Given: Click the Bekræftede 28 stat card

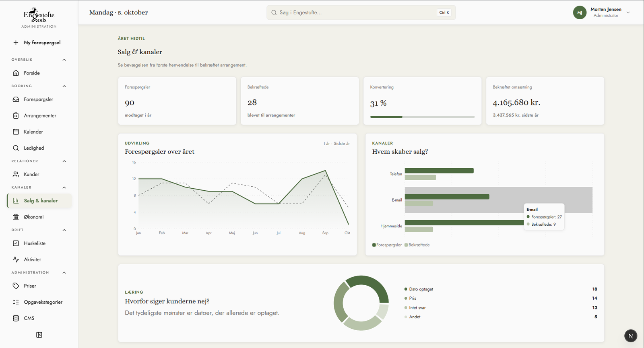Looking at the screenshot, I should 300,101.
